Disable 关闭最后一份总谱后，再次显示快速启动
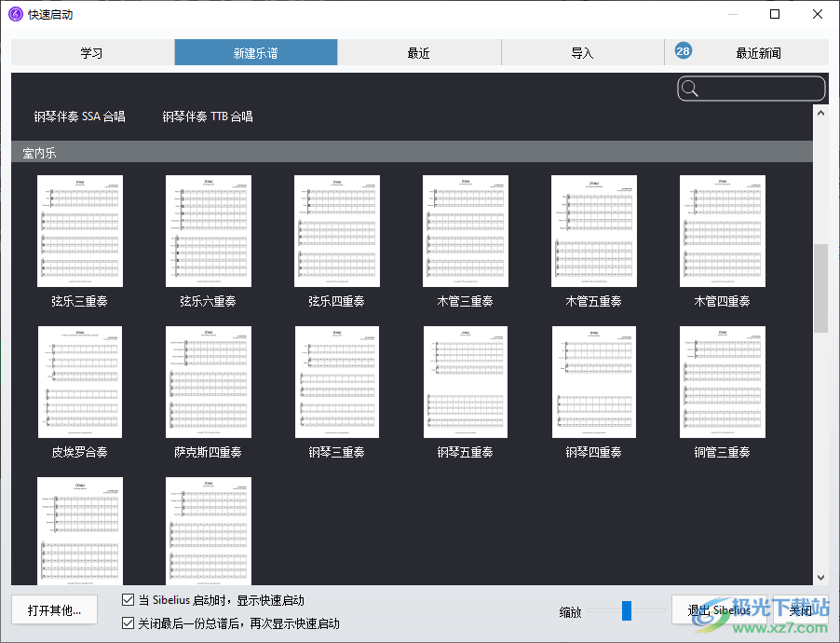 (x=126, y=622)
